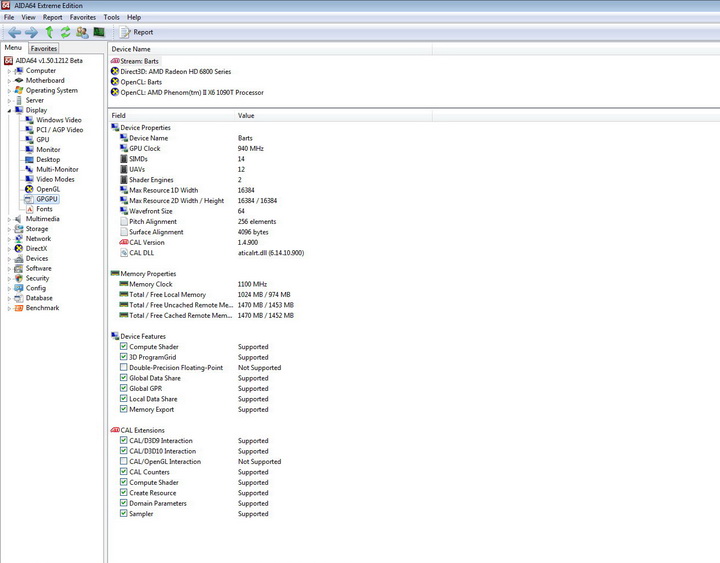The height and width of the screenshot is (563, 720).
Task: Select the GPGPU icon in tree
Action: (29, 199)
